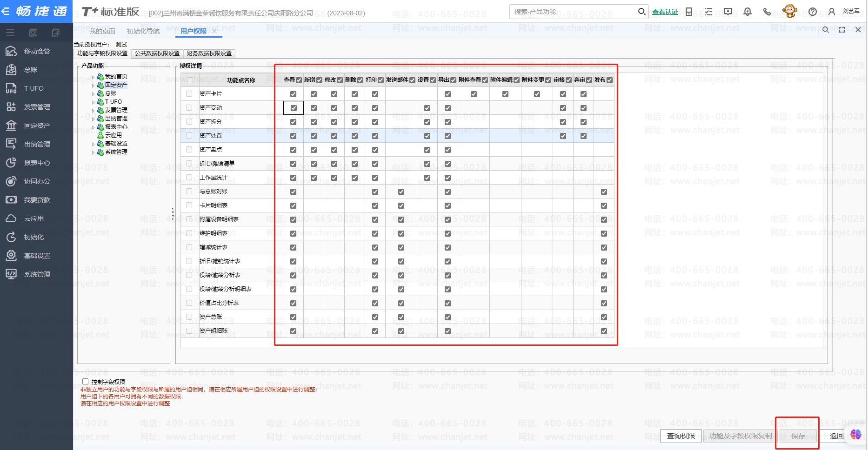The image size is (868, 450).
Task: Toggle the 查看 column header checkbox
Action: [299, 80]
